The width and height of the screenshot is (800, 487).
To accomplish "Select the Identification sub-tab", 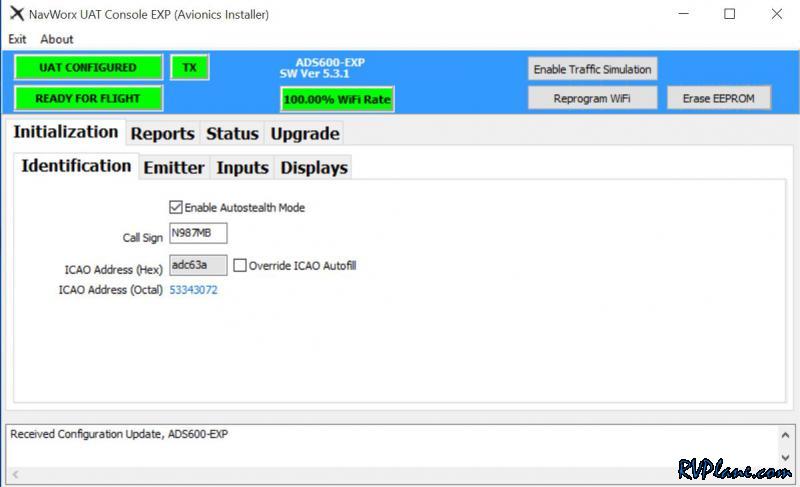I will (76, 166).
